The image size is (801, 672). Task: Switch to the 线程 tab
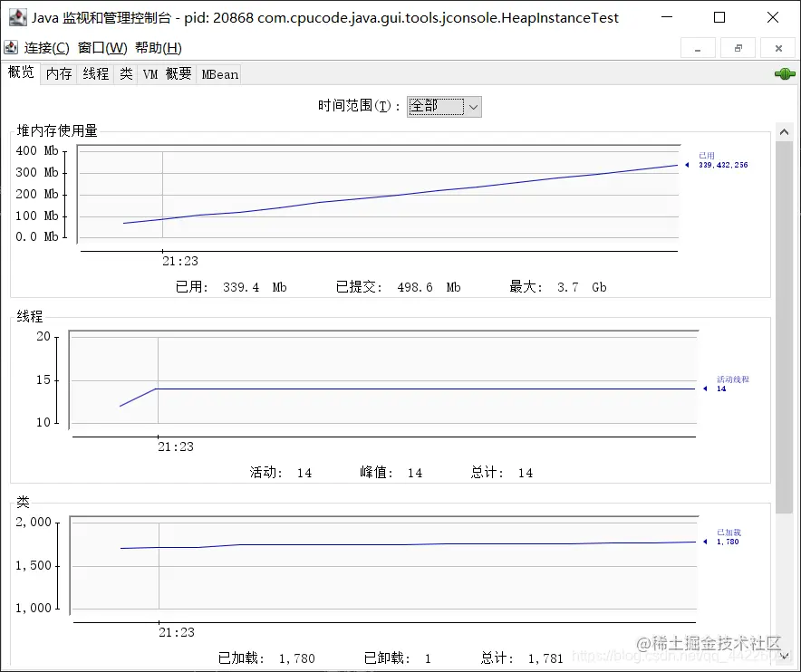click(x=95, y=73)
